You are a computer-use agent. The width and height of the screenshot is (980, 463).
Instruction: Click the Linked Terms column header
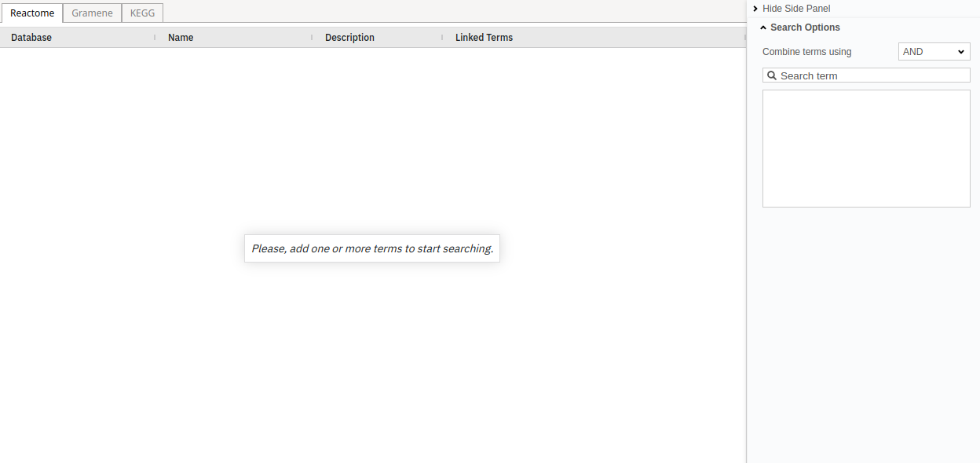tap(484, 38)
